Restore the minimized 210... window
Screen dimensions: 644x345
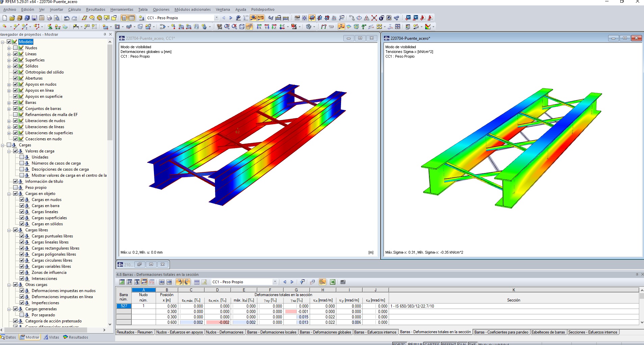click(x=139, y=264)
